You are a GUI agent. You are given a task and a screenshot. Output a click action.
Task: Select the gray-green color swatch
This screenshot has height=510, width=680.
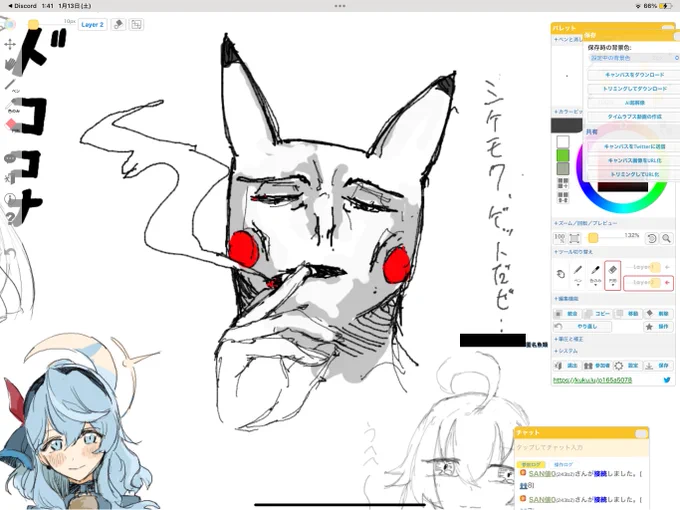(562, 169)
